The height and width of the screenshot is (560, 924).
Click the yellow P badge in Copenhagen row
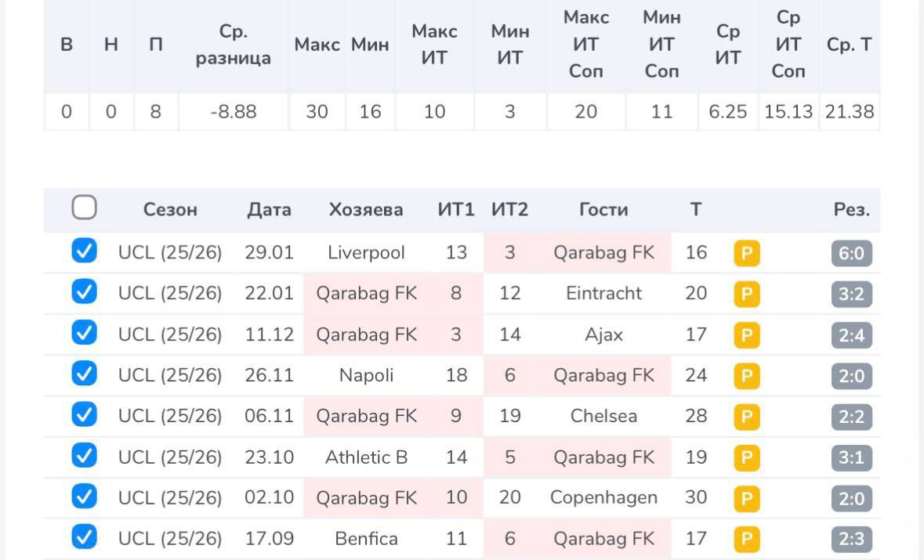pos(746,499)
